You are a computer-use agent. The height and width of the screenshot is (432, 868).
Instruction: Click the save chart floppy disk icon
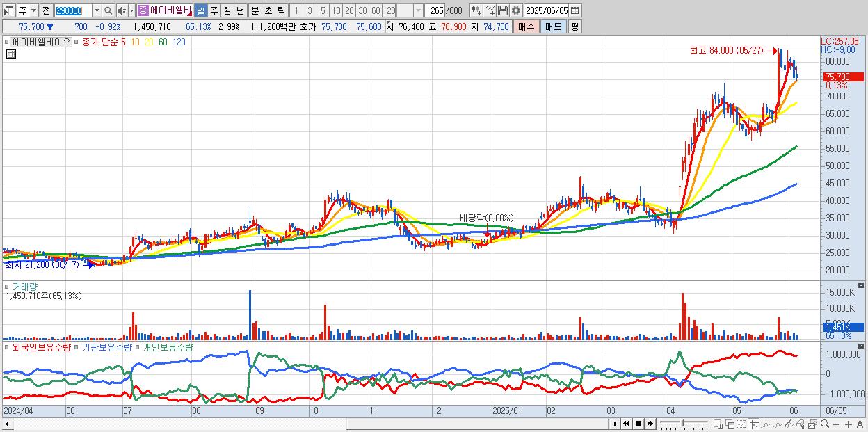[503, 10]
